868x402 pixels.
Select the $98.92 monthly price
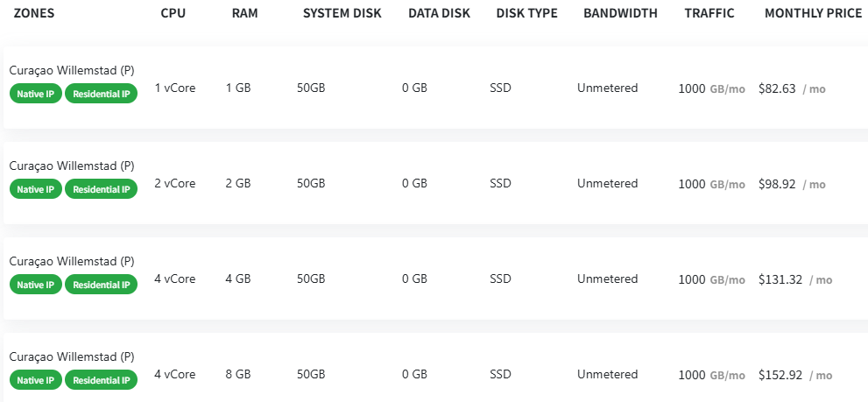click(777, 184)
